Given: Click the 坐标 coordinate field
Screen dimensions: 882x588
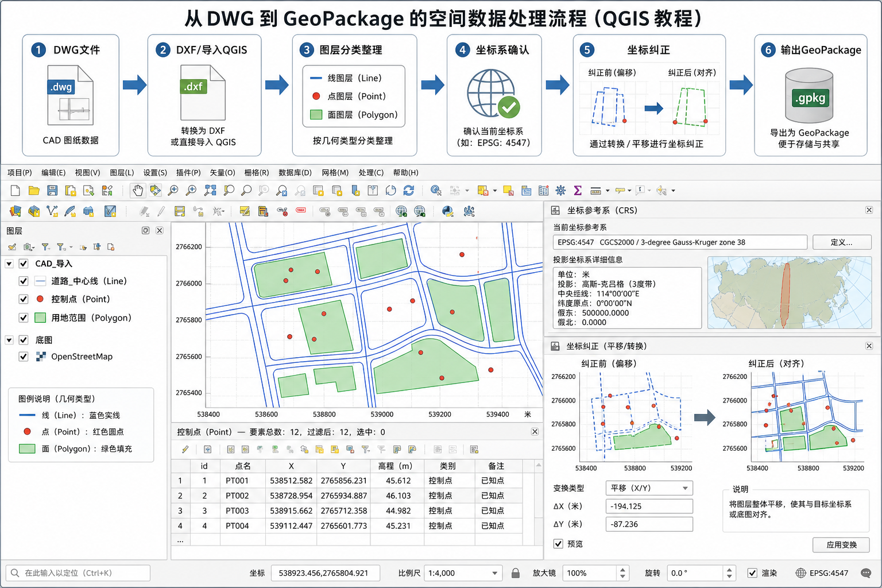Looking at the screenshot, I should tap(326, 573).
